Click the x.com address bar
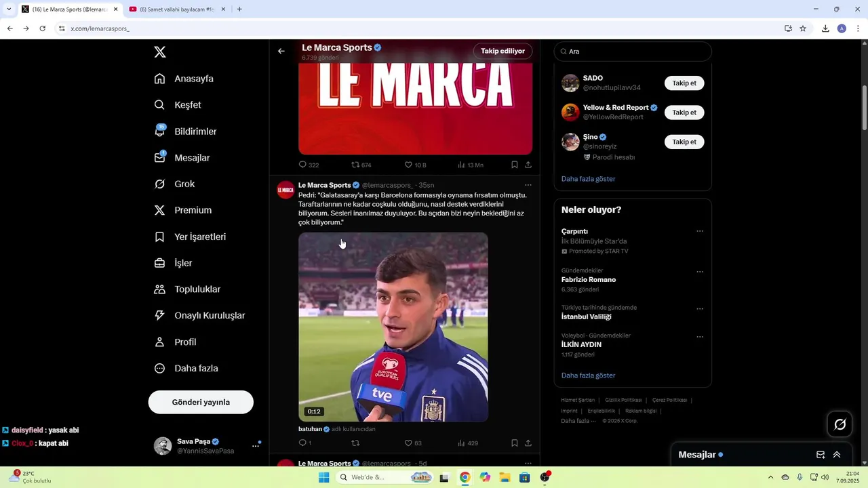The width and height of the screenshot is (868, 488). [420, 28]
